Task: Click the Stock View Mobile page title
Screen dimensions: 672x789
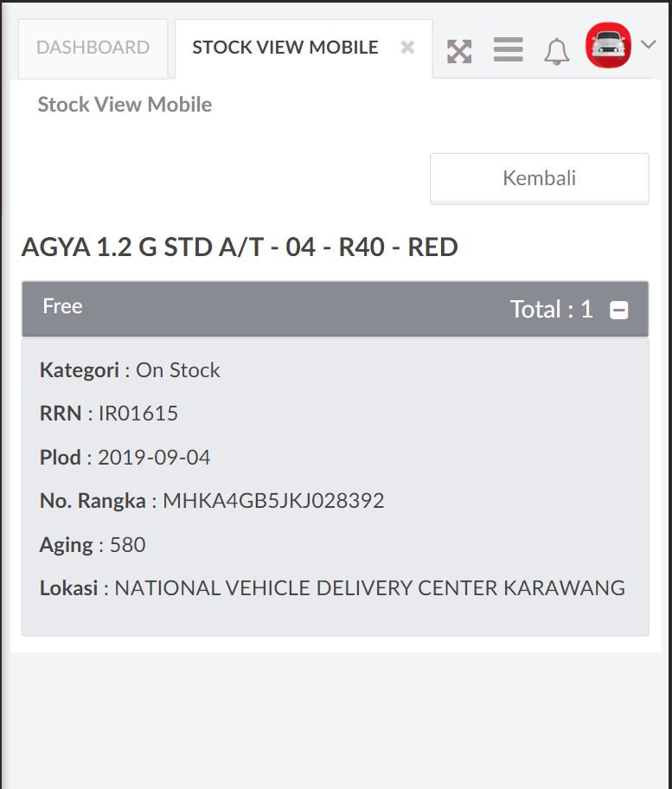Action: [125, 105]
